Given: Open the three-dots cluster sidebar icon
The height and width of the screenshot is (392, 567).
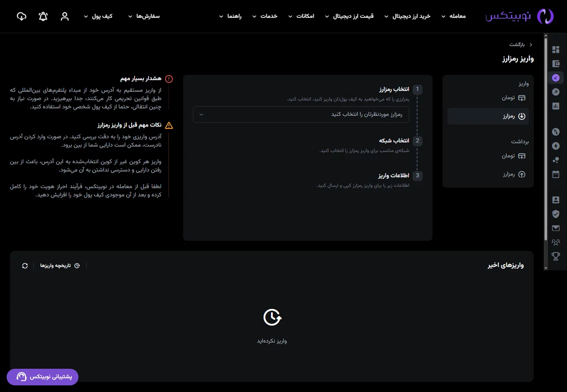Looking at the screenshot, I should [556, 160].
